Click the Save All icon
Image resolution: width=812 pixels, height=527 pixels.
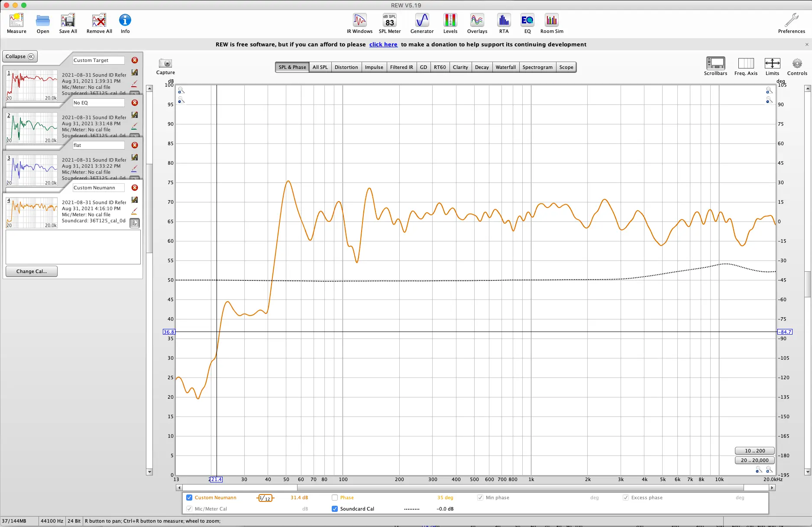click(x=68, y=23)
